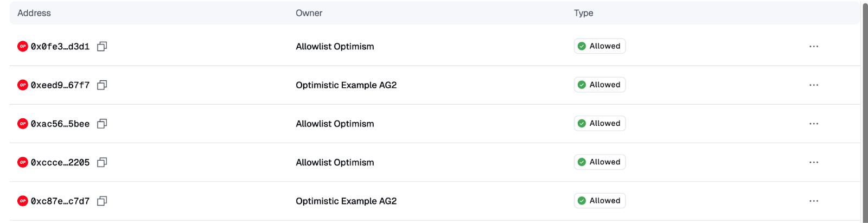Open more options for 0x0fe3…d3d1 row
This screenshot has height=223, width=868.
pyautogui.click(x=814, y=47)
